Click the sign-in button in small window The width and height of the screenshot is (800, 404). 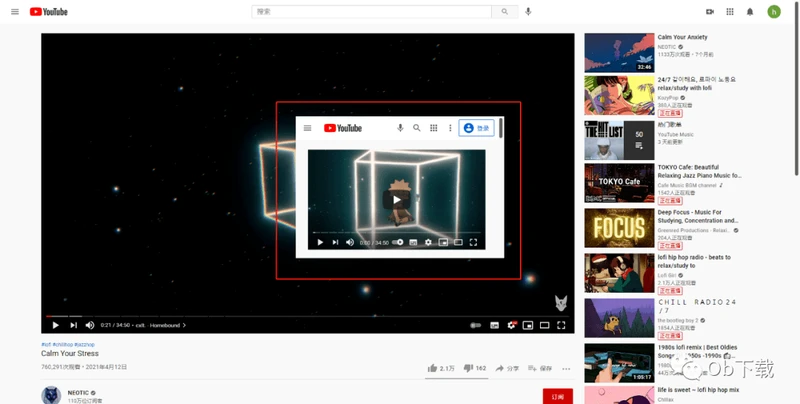(x=477, y=128)
